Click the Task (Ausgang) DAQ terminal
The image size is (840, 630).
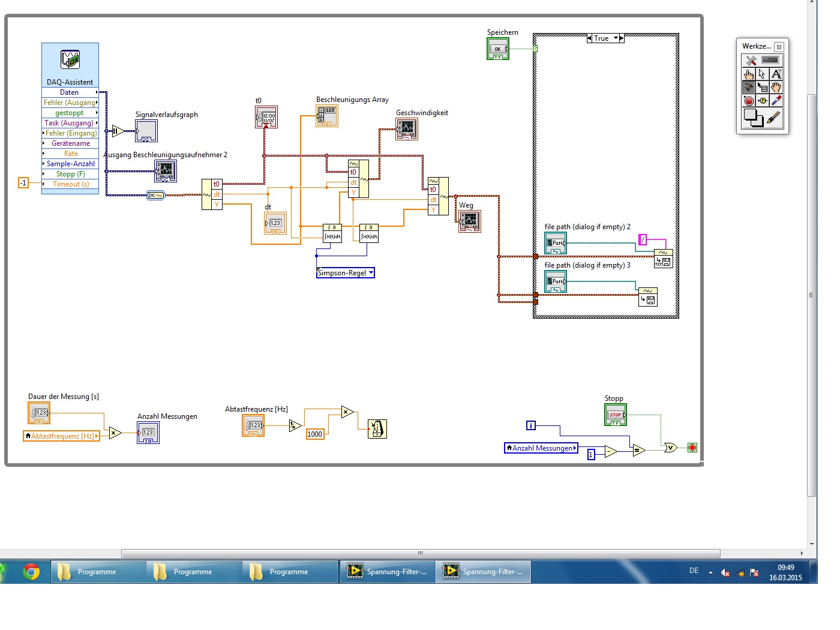(x=70, y=123)
